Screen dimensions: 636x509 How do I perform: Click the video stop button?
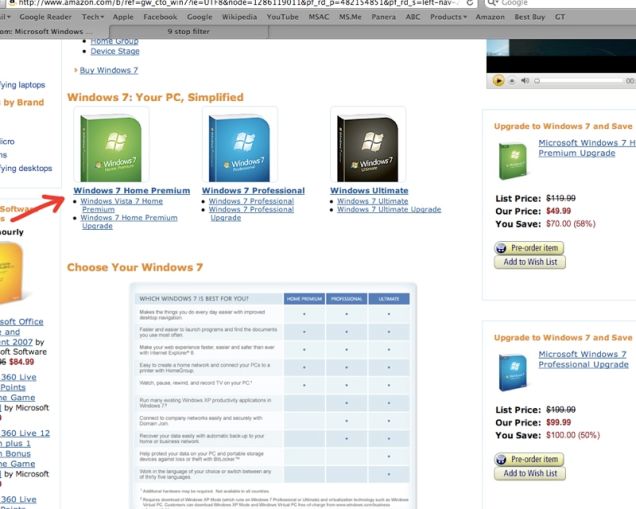pos(512,80)
